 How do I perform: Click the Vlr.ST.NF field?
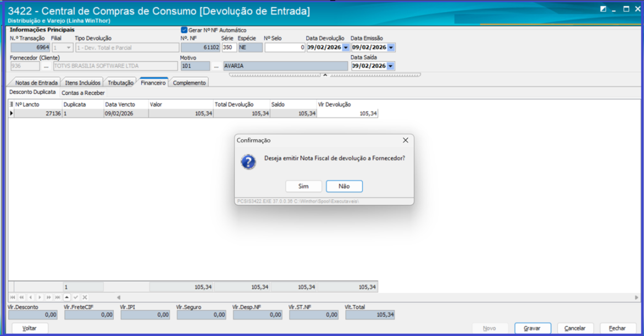(x=314, y=315)
